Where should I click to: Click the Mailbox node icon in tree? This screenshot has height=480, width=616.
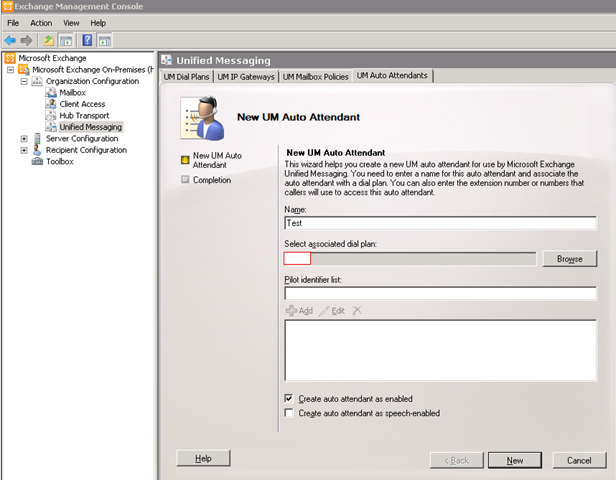click(51, 92)
